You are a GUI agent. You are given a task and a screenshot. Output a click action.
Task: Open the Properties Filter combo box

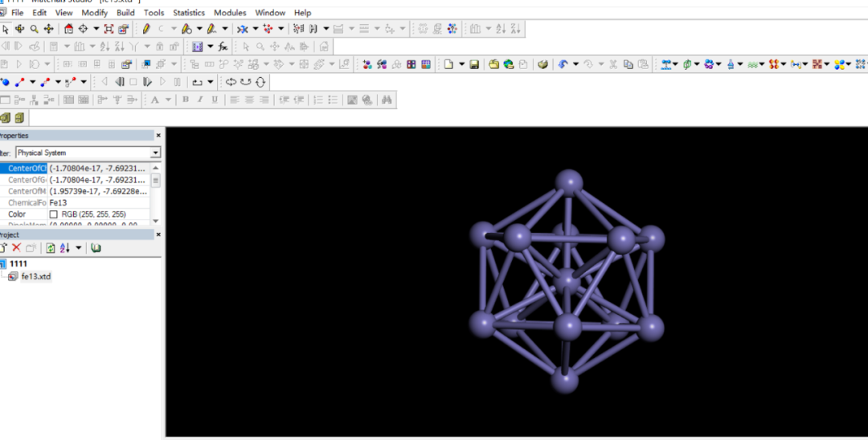tap(88, 153)
